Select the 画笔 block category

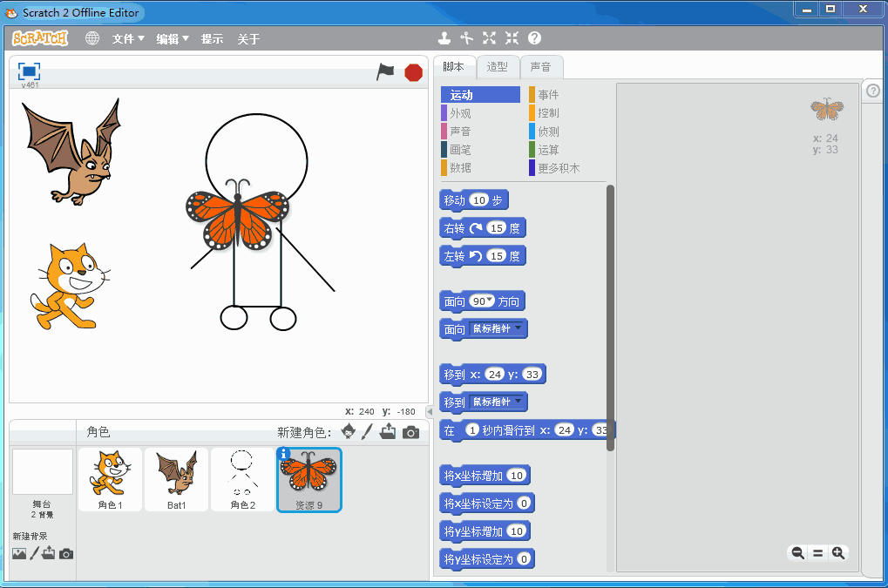pyautogui.click(x=460, y=150)
